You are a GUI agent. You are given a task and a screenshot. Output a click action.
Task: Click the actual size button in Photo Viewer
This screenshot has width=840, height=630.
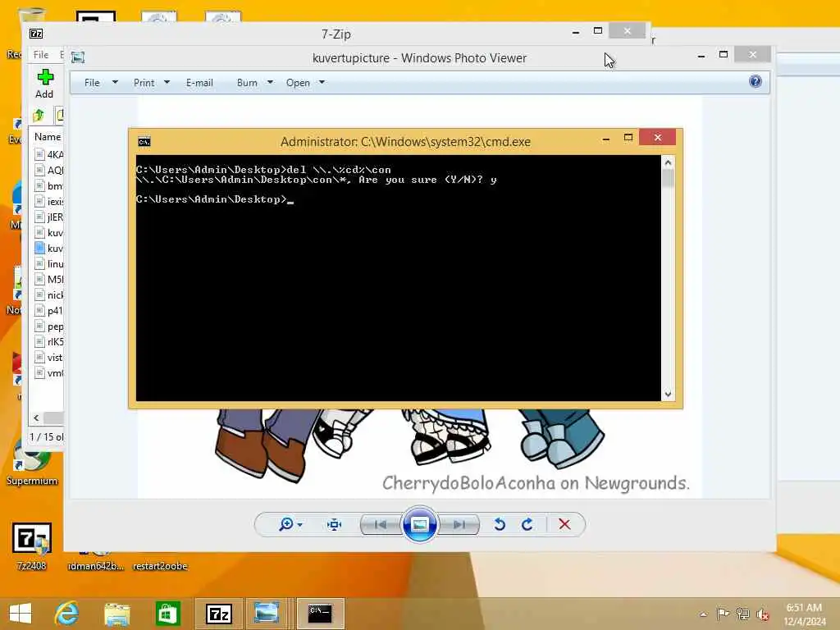pos(335,524)
